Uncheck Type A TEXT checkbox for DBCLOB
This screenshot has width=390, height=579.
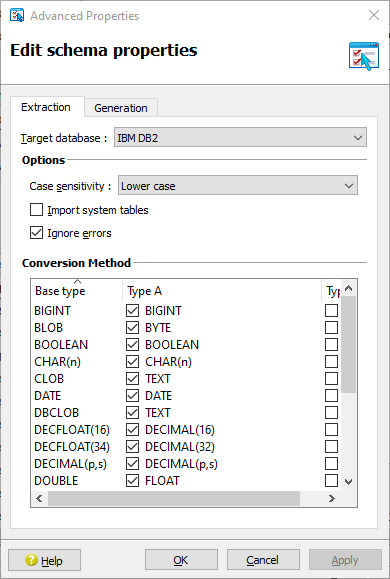[x=132, y=412]
